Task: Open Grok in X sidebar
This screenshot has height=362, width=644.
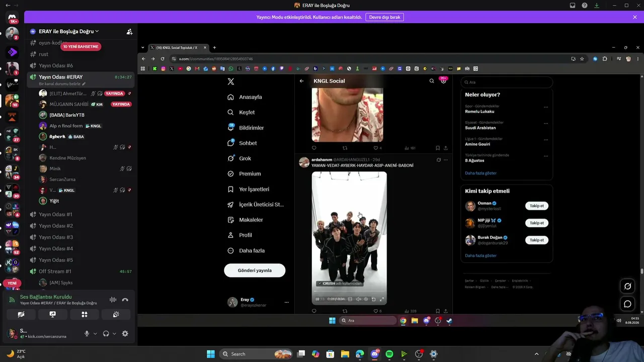Action: [x=239, y=158]
